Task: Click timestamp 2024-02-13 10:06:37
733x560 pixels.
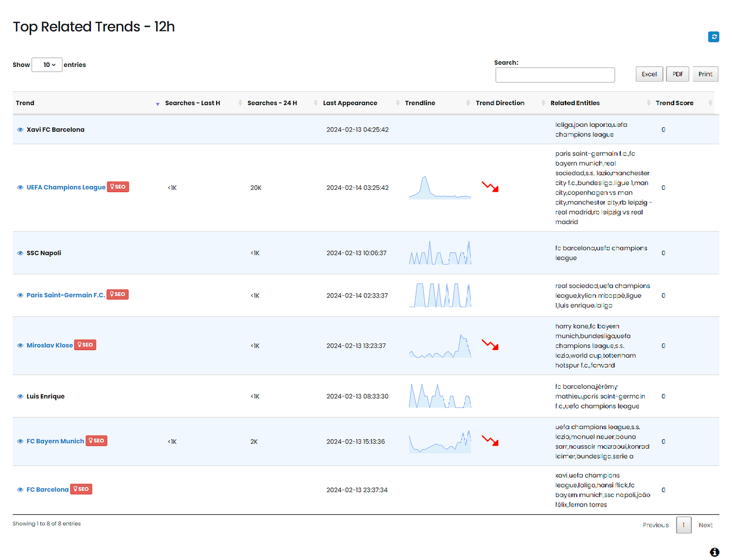Action: point(356,253)
